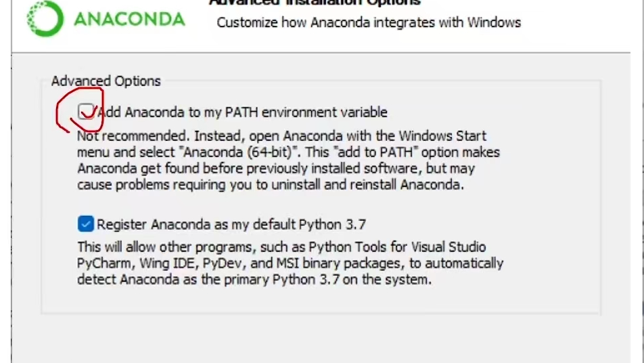Enable the Add Anaconda to PATH checkbox
644x363 pixels.
click(86, 112)
